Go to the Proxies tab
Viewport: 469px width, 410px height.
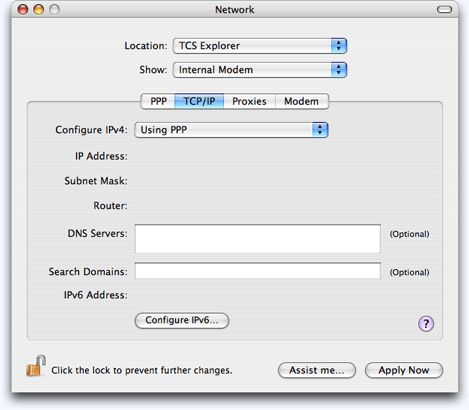pyautogui.click(x=249, y=101)
